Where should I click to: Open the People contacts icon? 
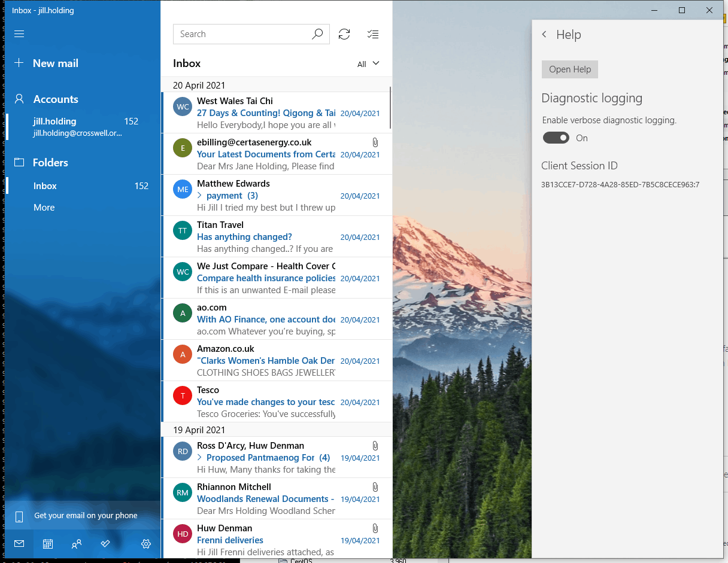[77, 544]
